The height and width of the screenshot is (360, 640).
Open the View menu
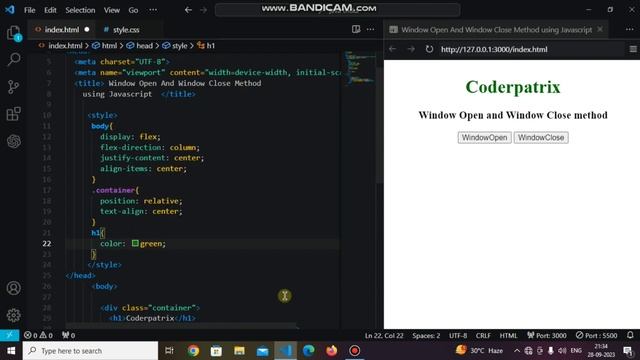click(111, 10)
